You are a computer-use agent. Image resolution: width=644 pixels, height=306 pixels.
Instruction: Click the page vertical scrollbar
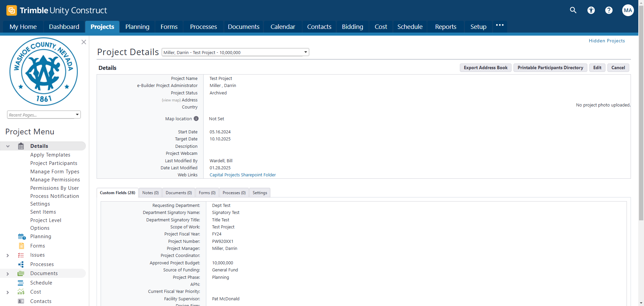(641, 134)
